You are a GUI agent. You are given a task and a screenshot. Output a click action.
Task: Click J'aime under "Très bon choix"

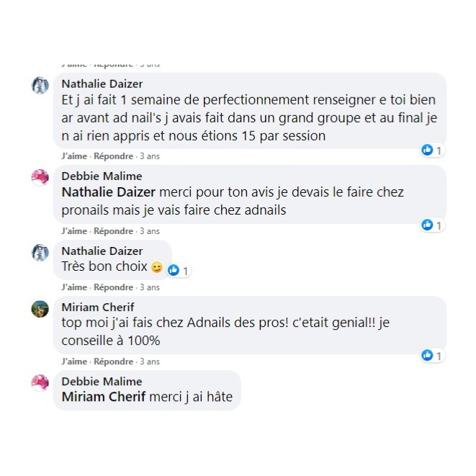pos(74,287)
